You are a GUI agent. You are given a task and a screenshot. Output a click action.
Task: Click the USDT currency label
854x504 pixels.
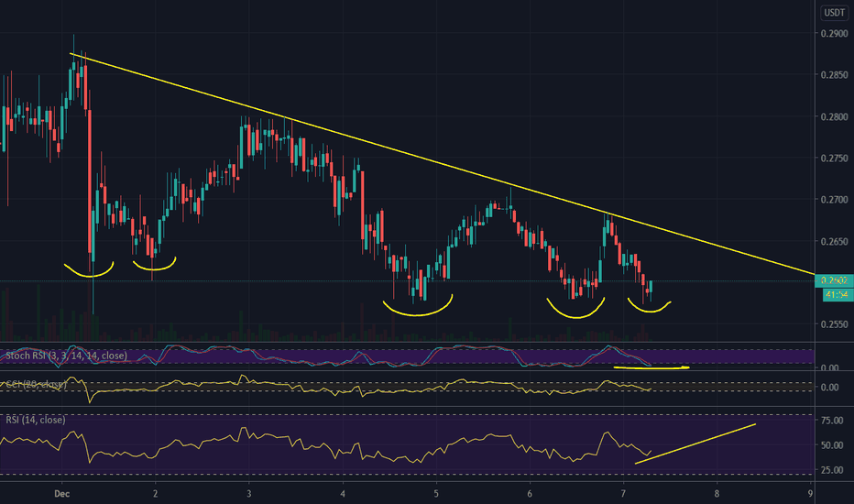tap(834, 13)
